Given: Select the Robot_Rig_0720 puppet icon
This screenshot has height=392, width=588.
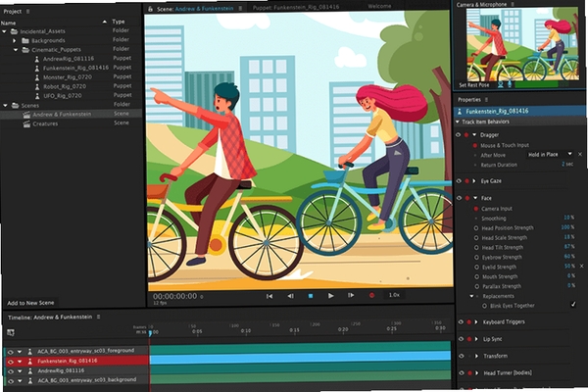Looking at the screenshot, I should click(x=37, y=86).
